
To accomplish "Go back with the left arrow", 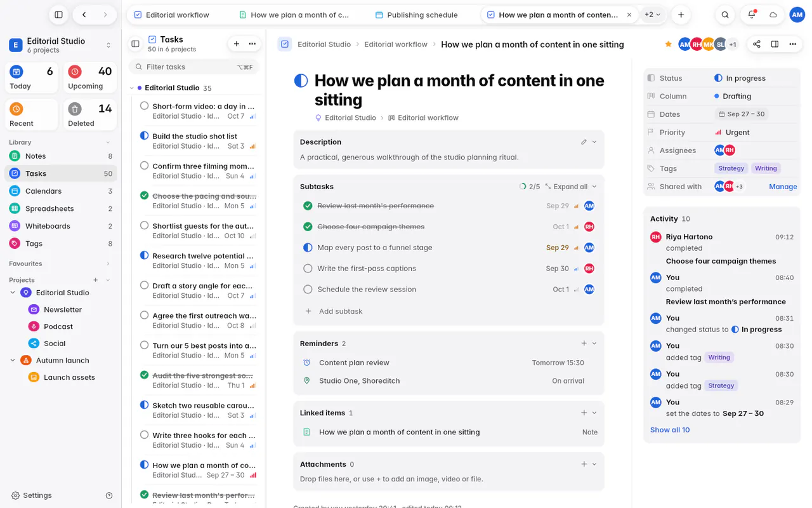I will [x=84, y=15].
